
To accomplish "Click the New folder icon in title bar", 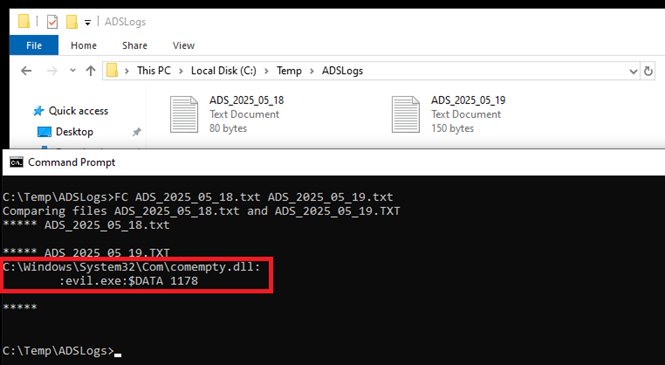I will pos(72,22).
